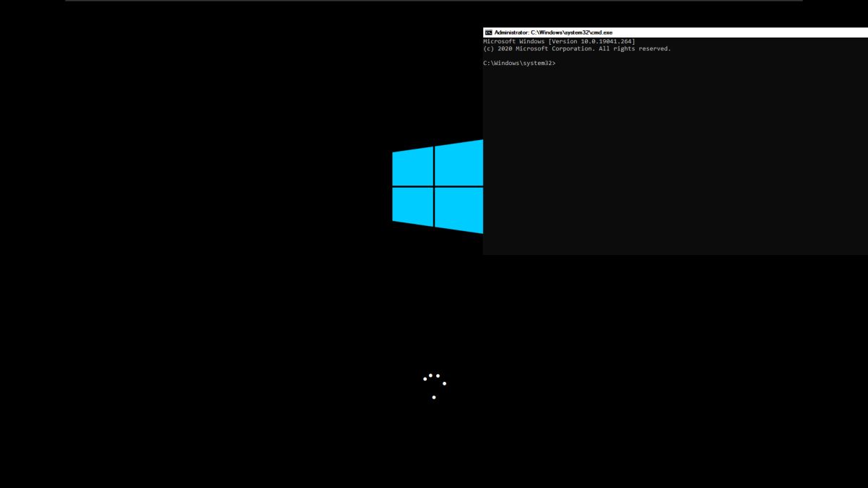The image size is (868, 488).
Task: Place cursor right after the prompt's > symbol
Action: tap(557, 64)
